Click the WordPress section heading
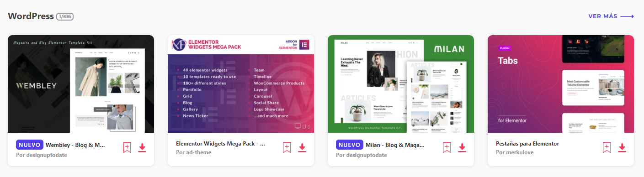The height and width of the screenshot is (177, 644). [x=31, y=16]
